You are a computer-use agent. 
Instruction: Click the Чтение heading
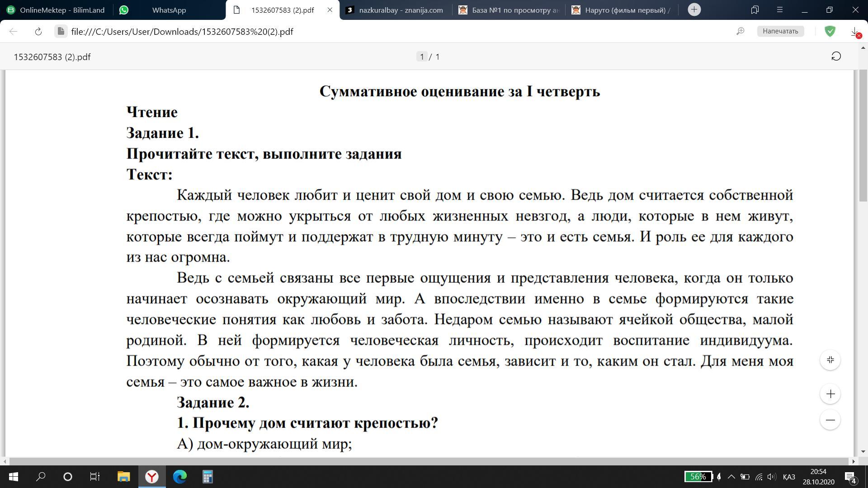coord(152,112)
